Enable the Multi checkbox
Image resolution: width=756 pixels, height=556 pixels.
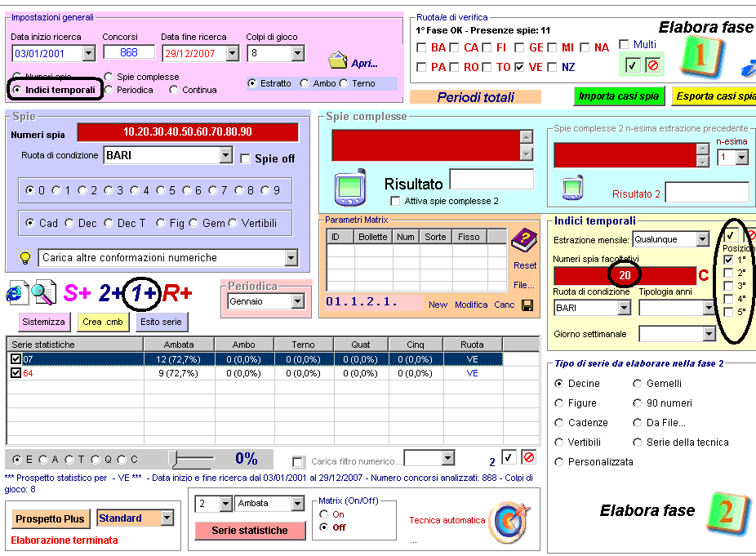tap(624, 44)
